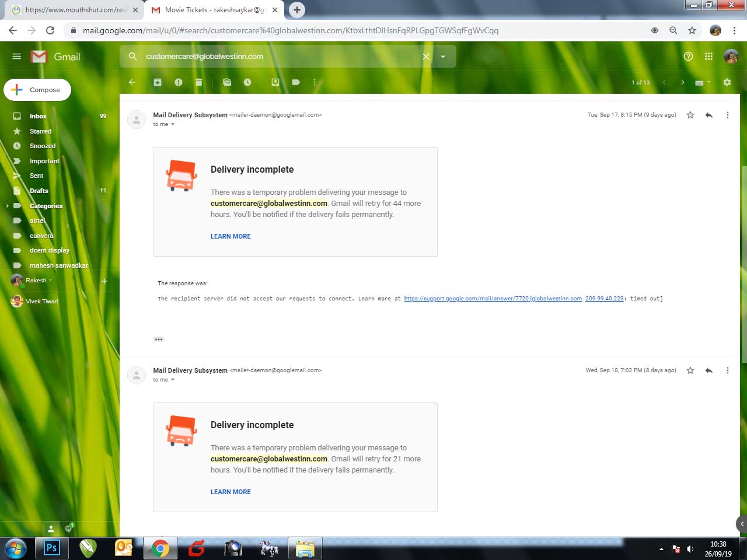Open the Sent folder

point(36,176)
